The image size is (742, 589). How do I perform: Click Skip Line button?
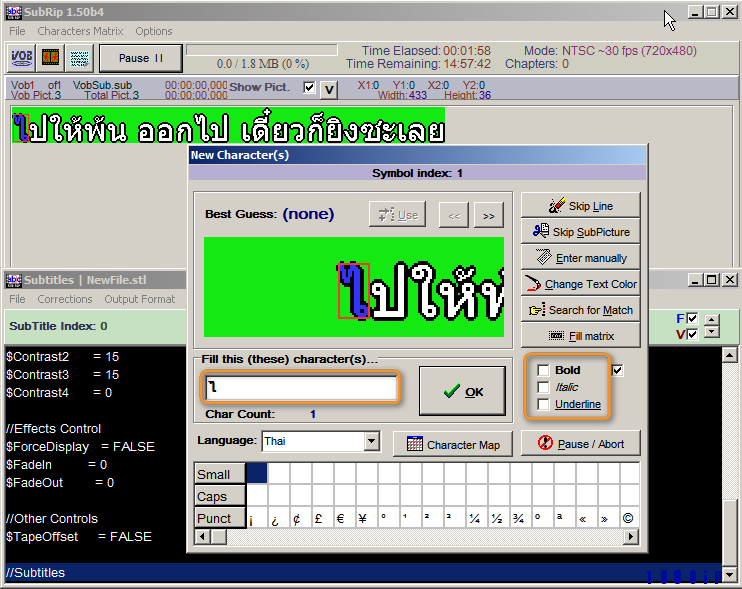(581, 206)
